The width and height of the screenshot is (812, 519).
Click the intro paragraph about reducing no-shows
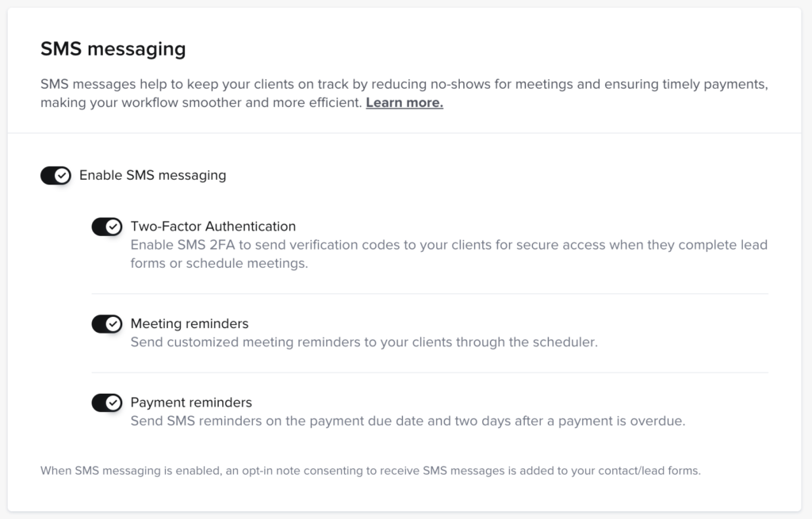[404, 84]
